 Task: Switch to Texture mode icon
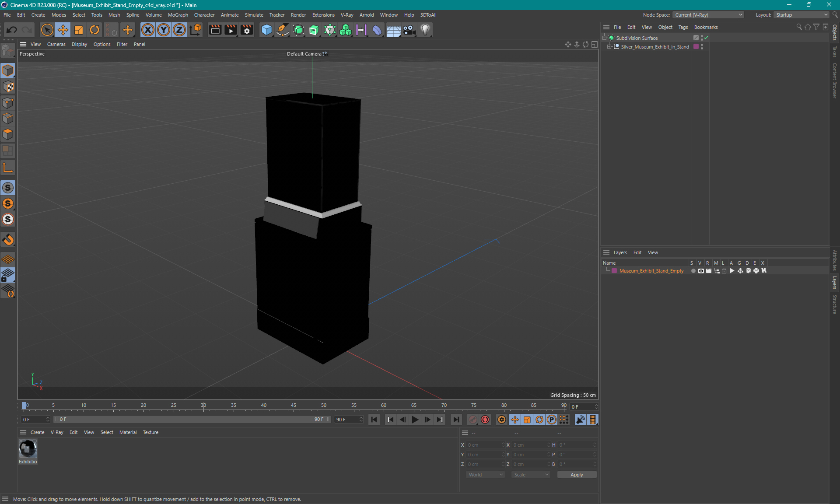click(x=8, y=87)
